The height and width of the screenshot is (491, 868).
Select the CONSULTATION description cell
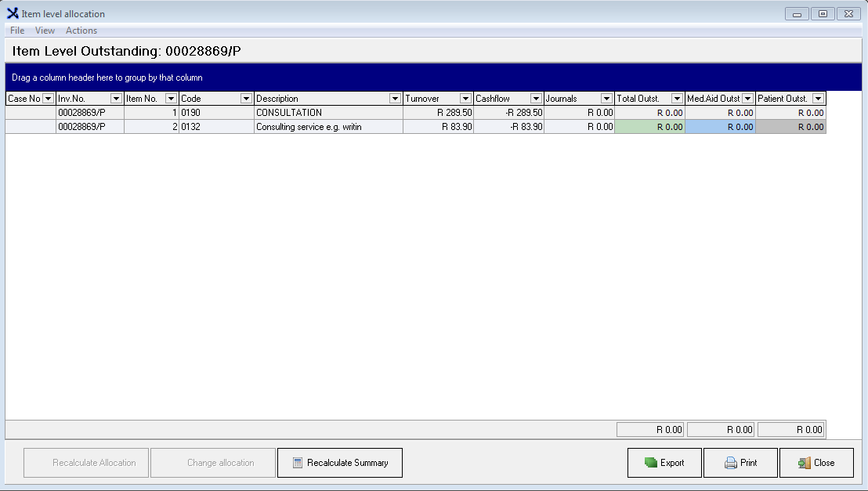[x=328, y=113]
